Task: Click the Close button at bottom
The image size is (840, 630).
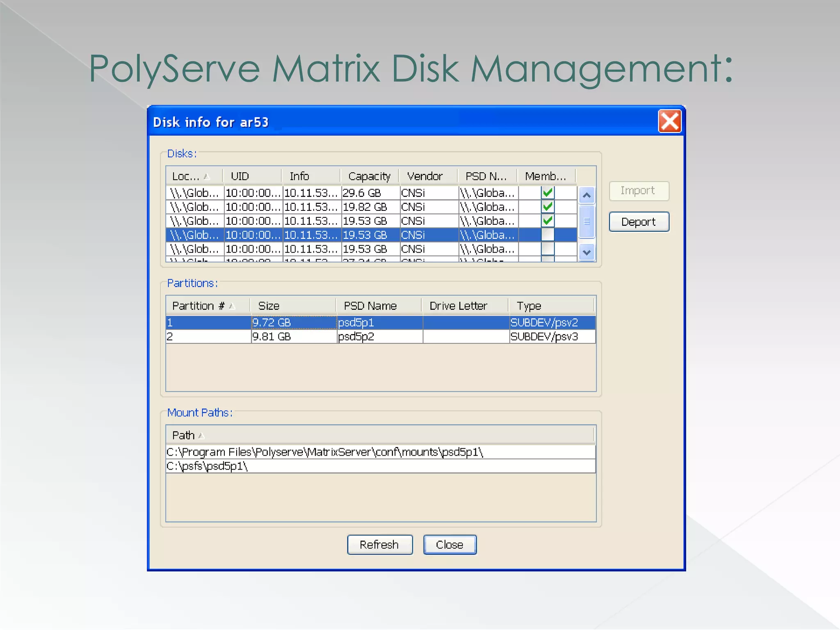Action: [x=450, y=545]
